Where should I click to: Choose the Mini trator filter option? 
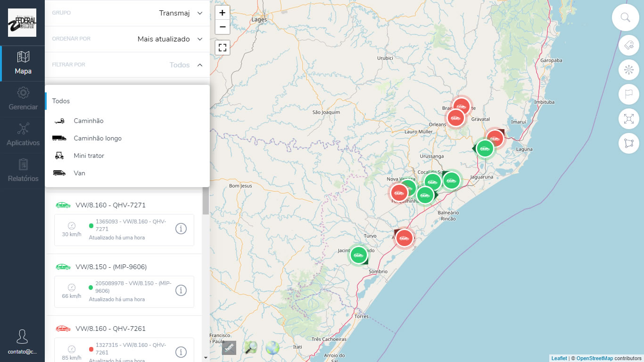point(89,156)
